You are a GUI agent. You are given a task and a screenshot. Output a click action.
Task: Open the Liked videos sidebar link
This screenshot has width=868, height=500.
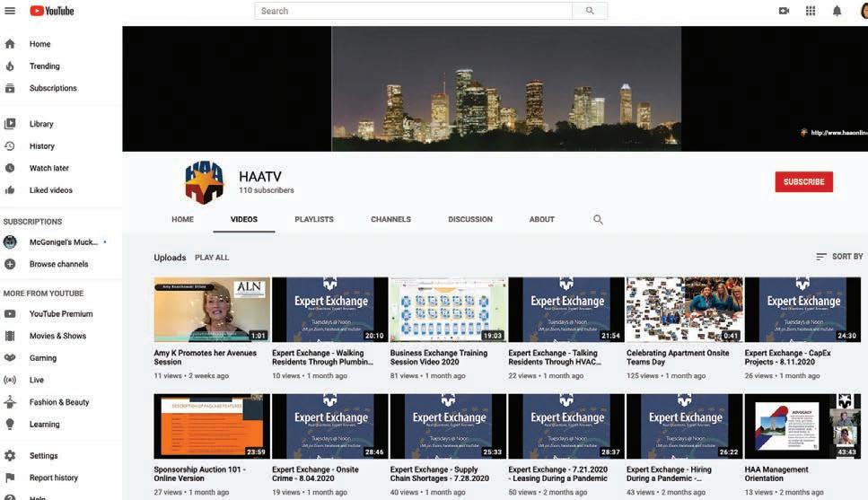tap(51, 190)
